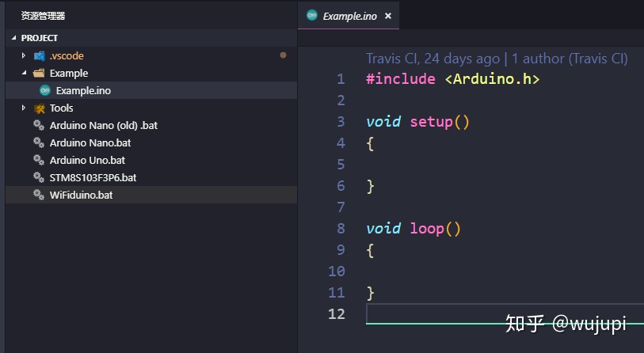Select the Tools folder name
The height and width of the screenshot is (353, 644).
61,108
